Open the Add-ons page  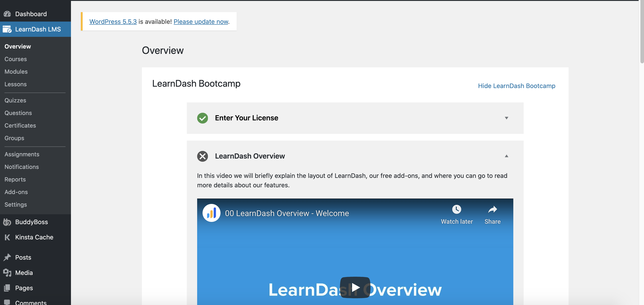pos(16,192)
